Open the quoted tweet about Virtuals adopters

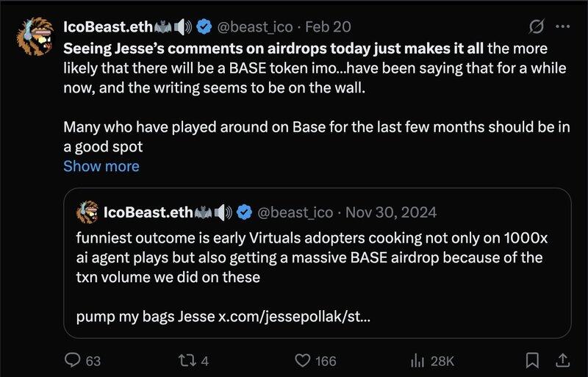pyautogui.click(x=318, y=263)
